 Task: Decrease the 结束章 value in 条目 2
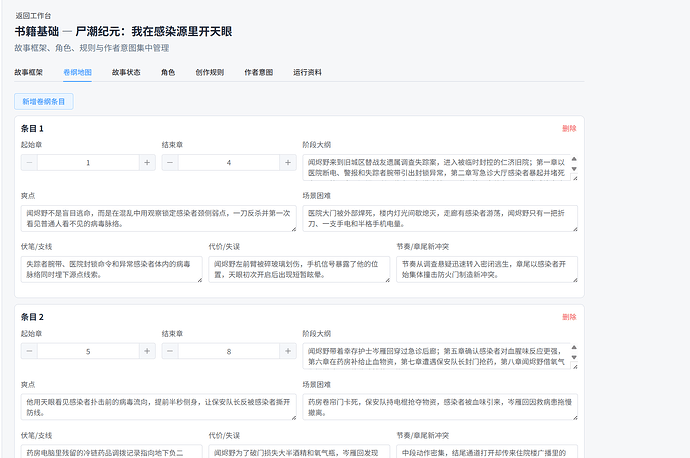170,351
